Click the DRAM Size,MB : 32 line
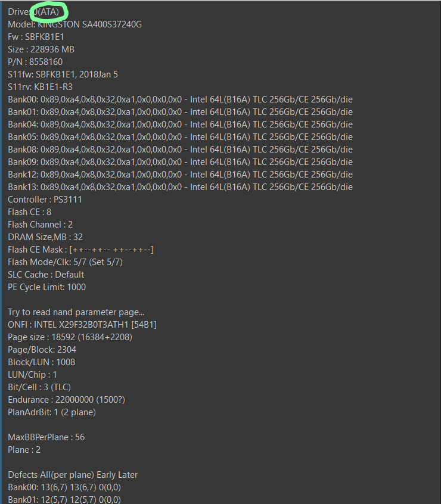 coord(45,237)
